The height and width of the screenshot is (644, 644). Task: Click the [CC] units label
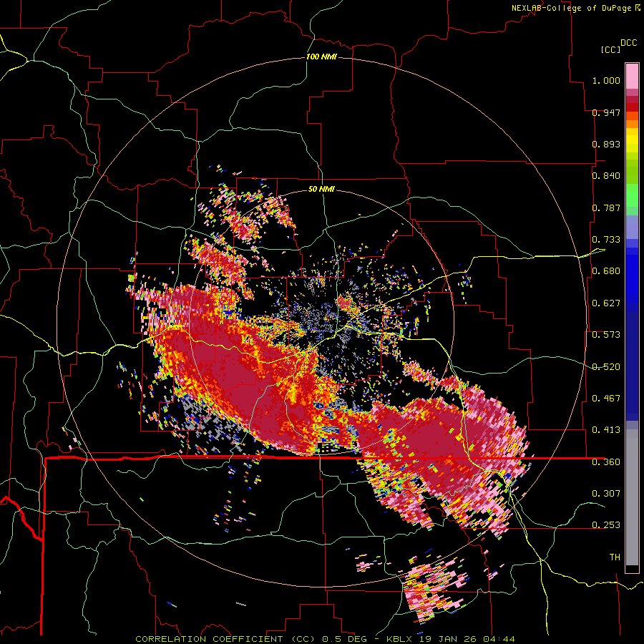point(610,49)
